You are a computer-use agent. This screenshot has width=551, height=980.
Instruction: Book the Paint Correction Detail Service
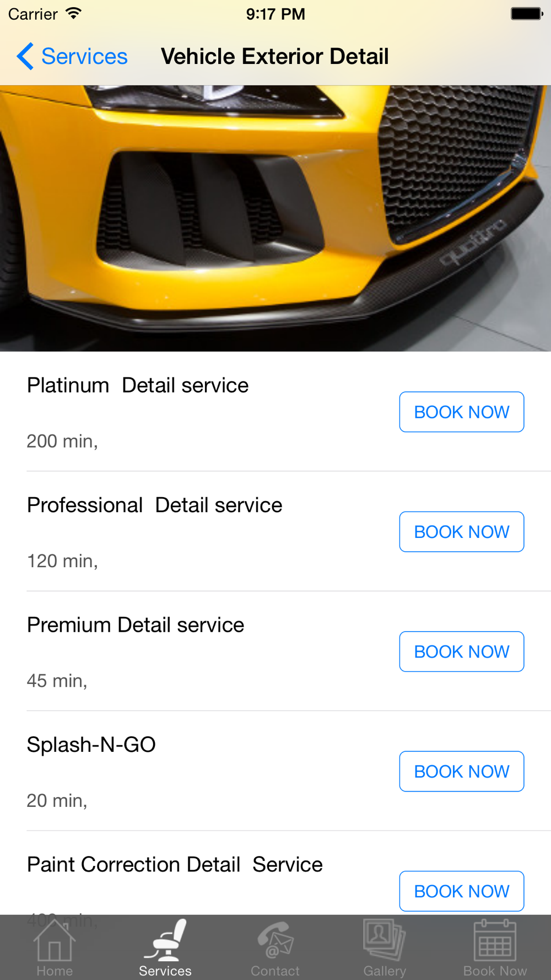click(x=461, y=891)
